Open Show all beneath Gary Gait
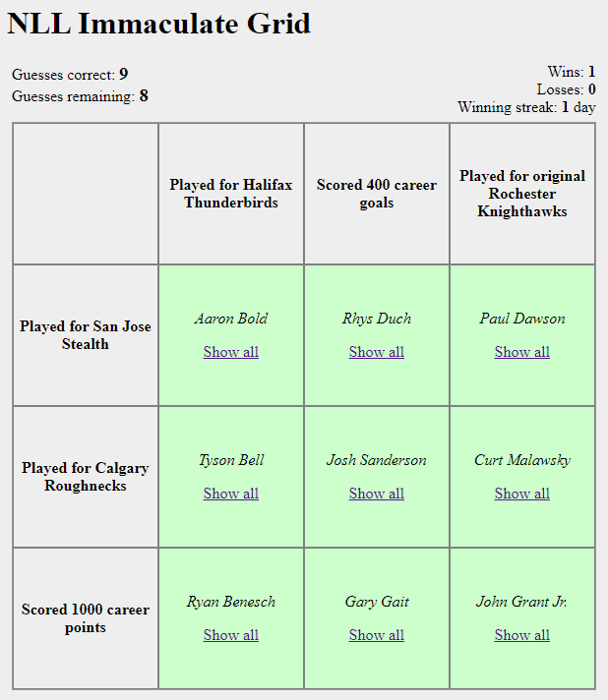Screen dimensions: 608x700 tap(376, 635)
